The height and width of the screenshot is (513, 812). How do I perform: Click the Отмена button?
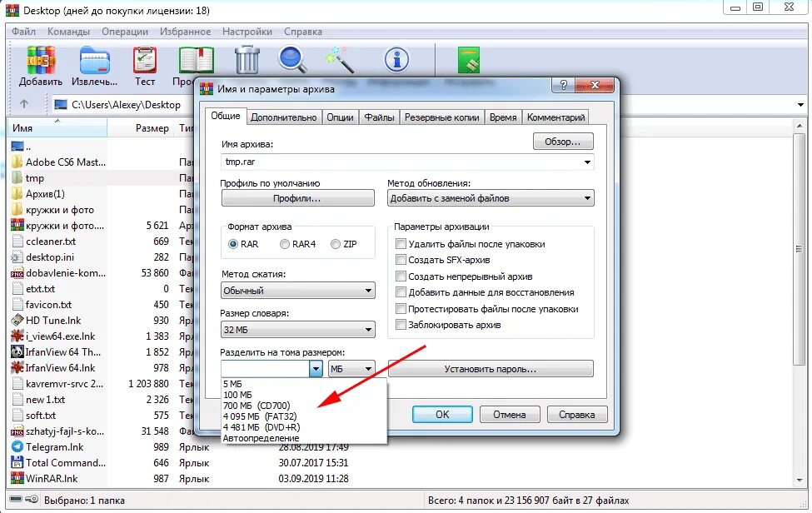pos(510,414)
